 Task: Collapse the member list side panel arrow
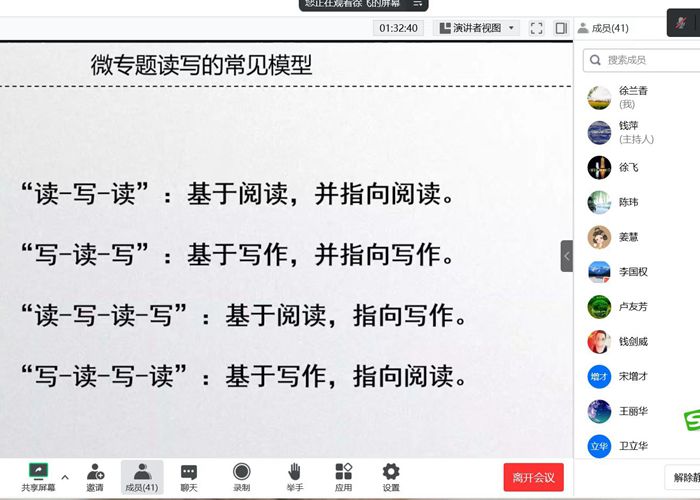click(x=567, y=256)
